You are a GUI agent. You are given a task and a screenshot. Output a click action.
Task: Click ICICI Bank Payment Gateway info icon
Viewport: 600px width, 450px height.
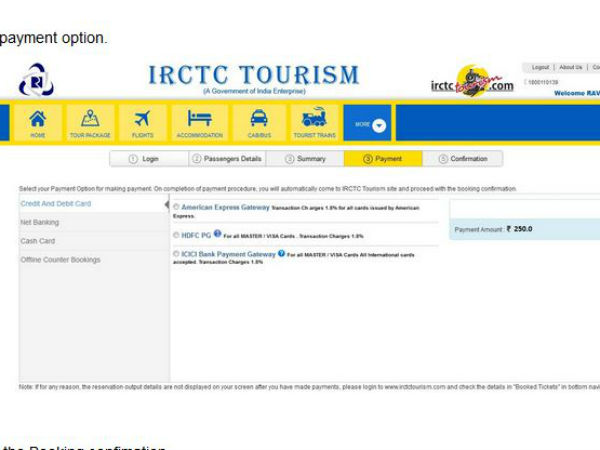click(282, 254)
